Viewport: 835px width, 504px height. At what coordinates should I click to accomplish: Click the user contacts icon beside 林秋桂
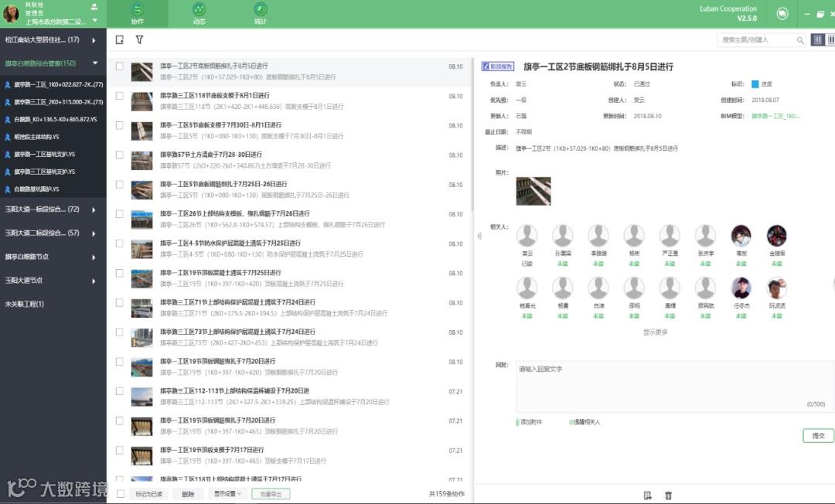tap(94, 6)
